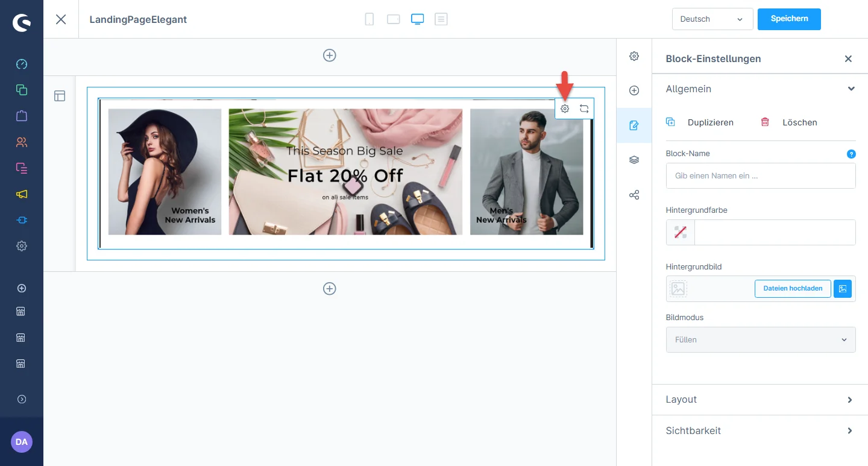
Task: Click the Speichern button
Action: [x=789, y=19]
